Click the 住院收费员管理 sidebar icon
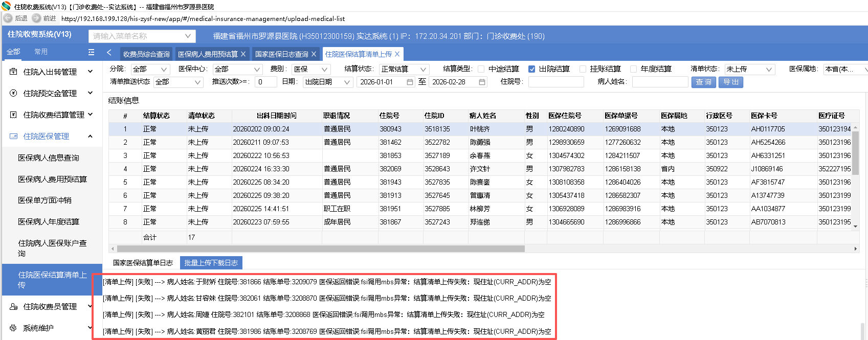The image size is (868, 340). click(13, 306)
